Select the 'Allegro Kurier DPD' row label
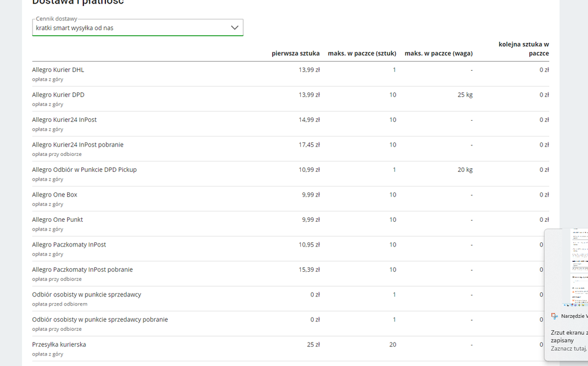 58,95
